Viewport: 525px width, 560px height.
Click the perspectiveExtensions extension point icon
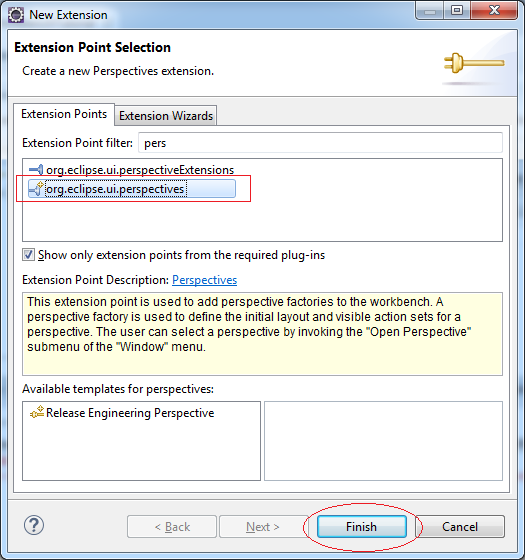36,170
